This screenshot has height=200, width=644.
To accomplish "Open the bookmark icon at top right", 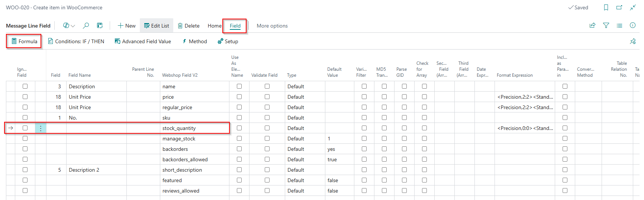I will [x=606, y=7].
